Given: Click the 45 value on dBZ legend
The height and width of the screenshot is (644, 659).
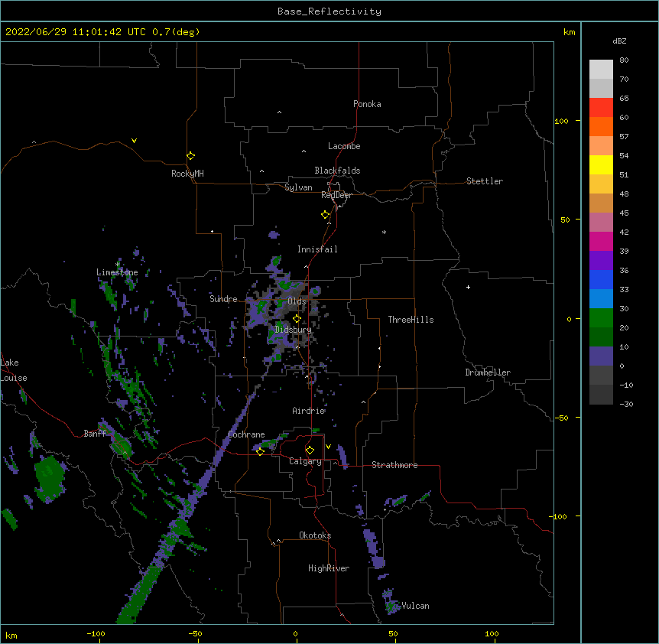Looking at the screenshot, I should click(x=624, y=213).
